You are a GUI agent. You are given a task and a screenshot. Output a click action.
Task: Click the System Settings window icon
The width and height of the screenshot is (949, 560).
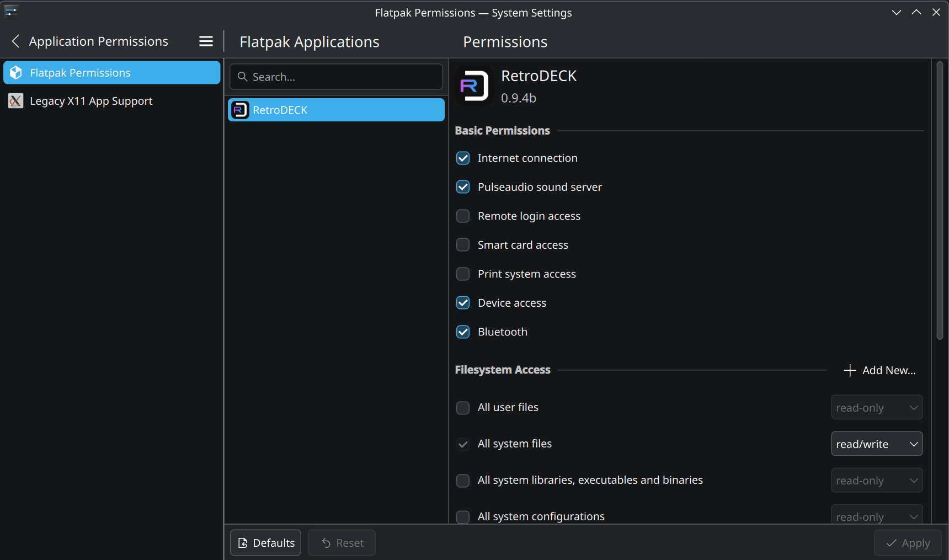[x=12, y=12]
